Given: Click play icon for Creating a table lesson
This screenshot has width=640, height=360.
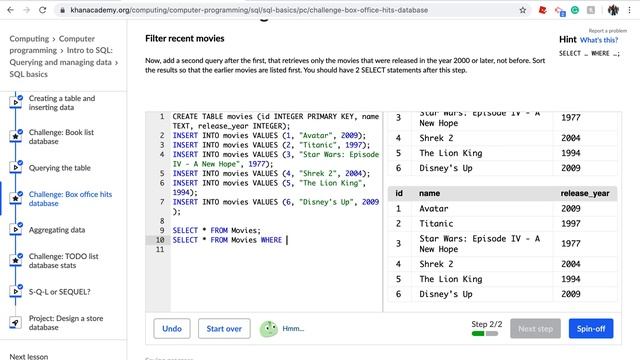Looking at the screenshot, I should click(16, 102).
